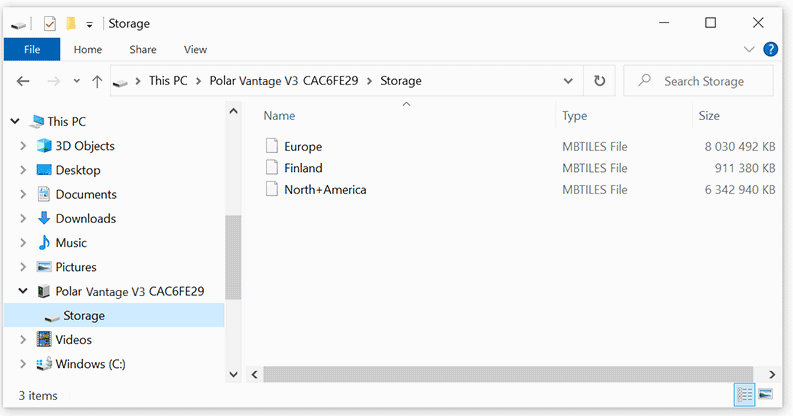Screen dimensions: 793x416
Task: Expand the ribbon with the chevron
Action: click(x=750, y=49)
